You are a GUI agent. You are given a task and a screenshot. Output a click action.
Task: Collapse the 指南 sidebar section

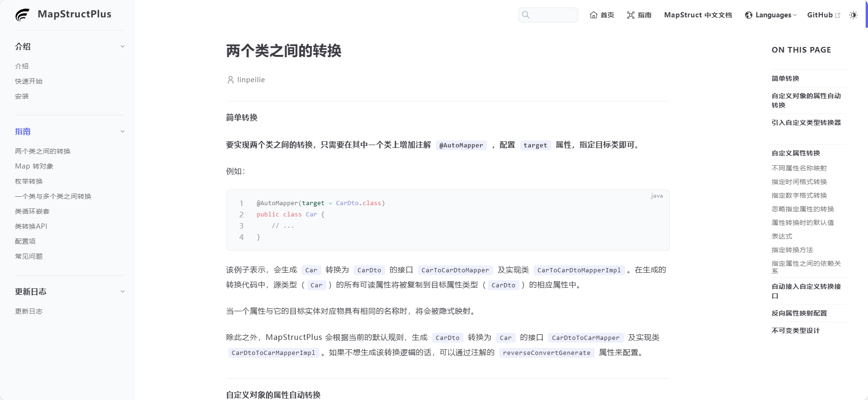click(x=123, y=131)
